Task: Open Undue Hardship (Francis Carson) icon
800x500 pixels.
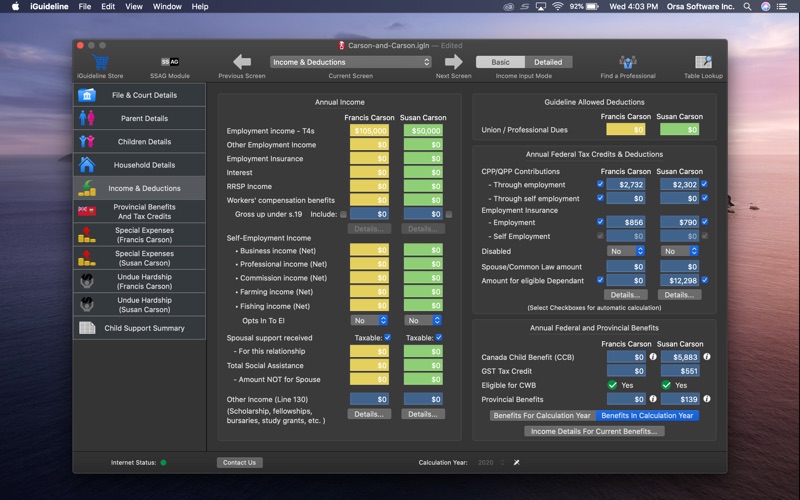Action: click(87, 281)
